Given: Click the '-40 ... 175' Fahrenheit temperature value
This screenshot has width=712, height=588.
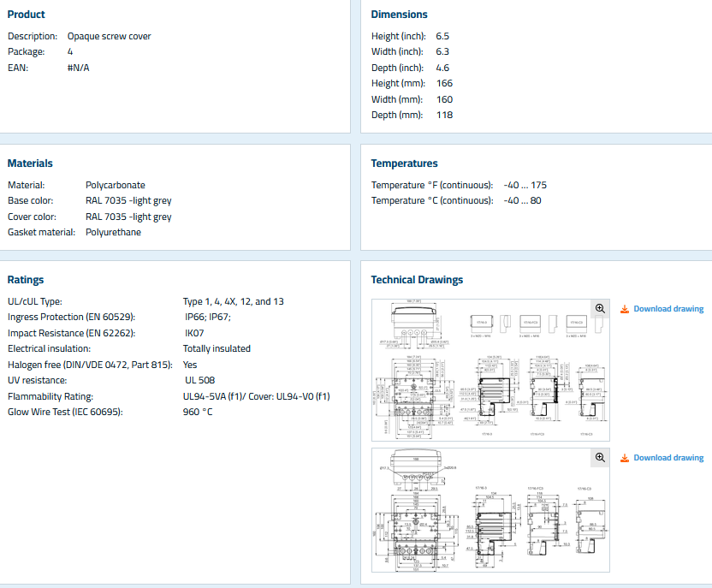Looking at the screenshot, I should coord(525,185).
